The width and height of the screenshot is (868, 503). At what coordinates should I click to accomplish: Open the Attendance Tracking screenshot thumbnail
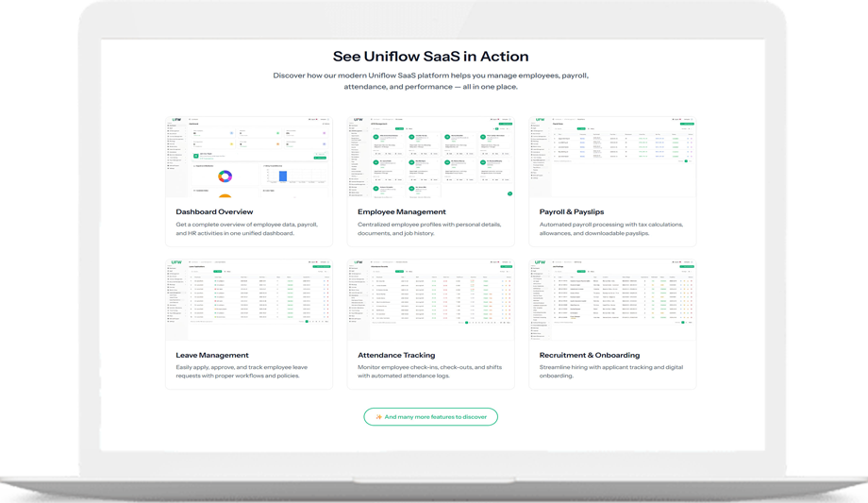click(430, 300)
